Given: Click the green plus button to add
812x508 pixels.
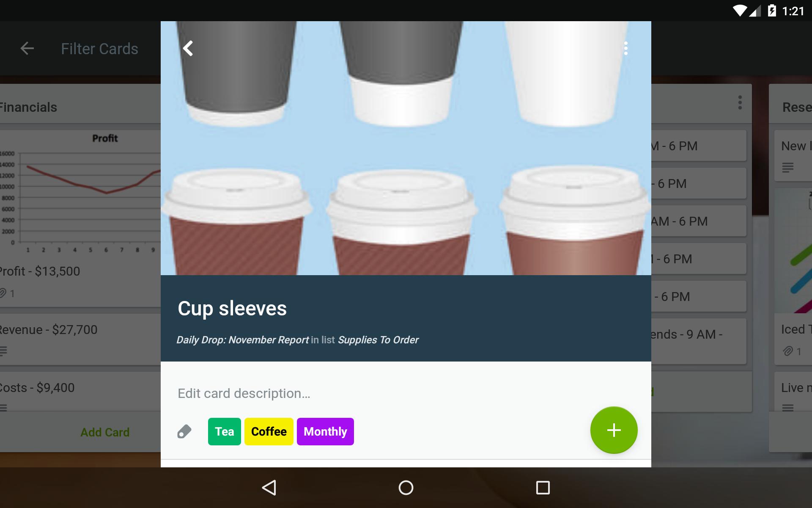Looking at the screenshot, I should click(x=614, y=430).
